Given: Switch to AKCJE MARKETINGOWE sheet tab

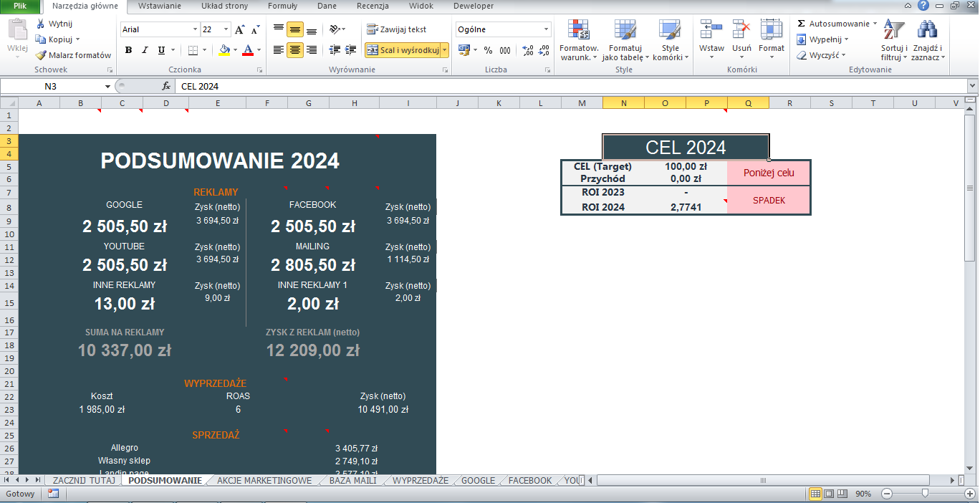Looking at the screenshot, I should [264, 480].
